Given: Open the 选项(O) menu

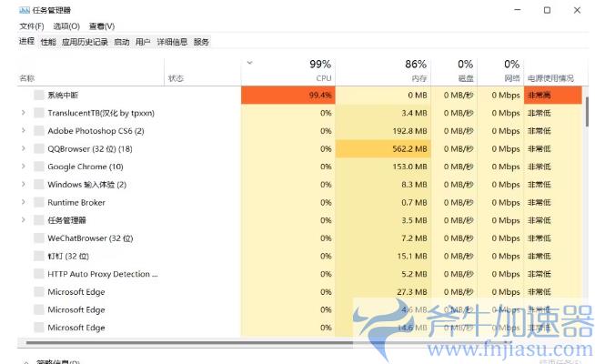Looking at the screenshot, I should [x=66, y=26].
